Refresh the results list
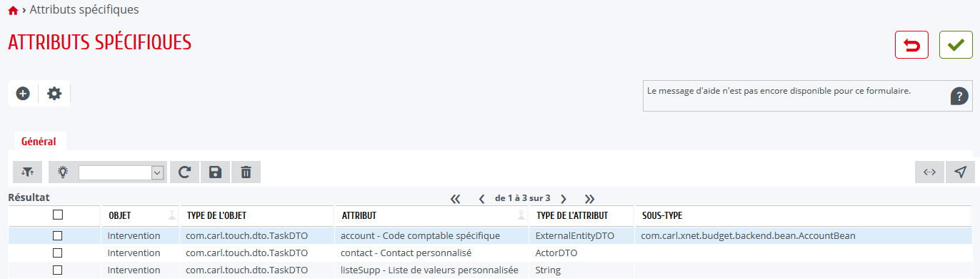980x279 pixels. [184, 172]
